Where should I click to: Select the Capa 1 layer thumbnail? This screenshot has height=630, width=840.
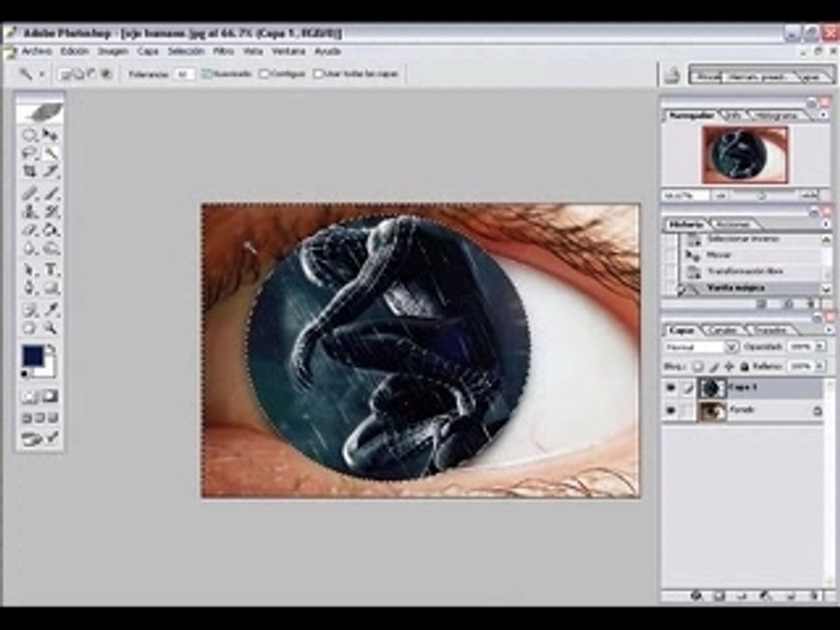coord(712,388)
